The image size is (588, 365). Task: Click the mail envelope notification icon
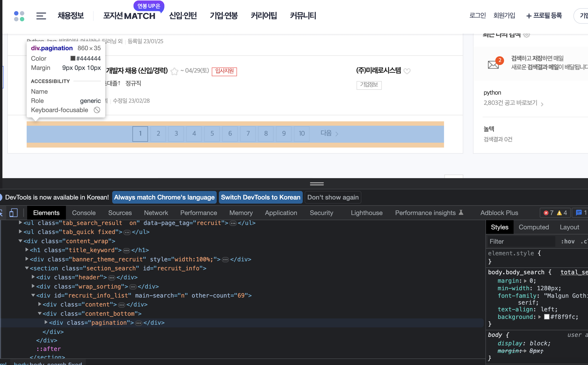[493, 64]
